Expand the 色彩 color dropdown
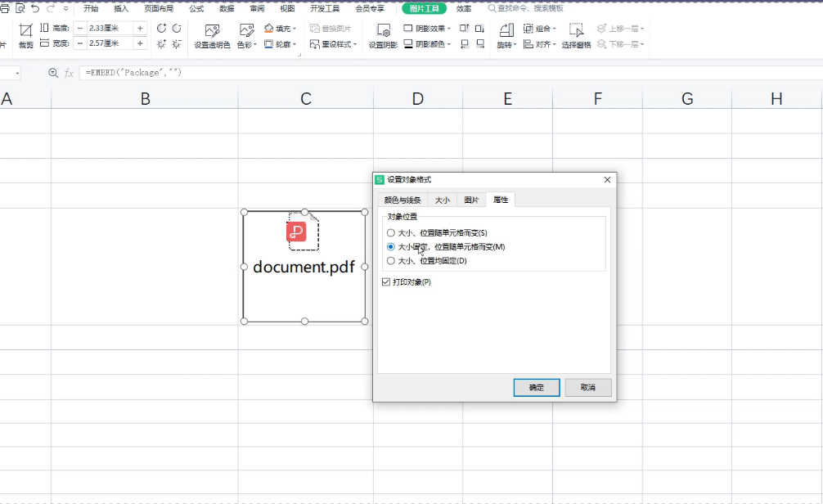 click(x=247, y=44)
